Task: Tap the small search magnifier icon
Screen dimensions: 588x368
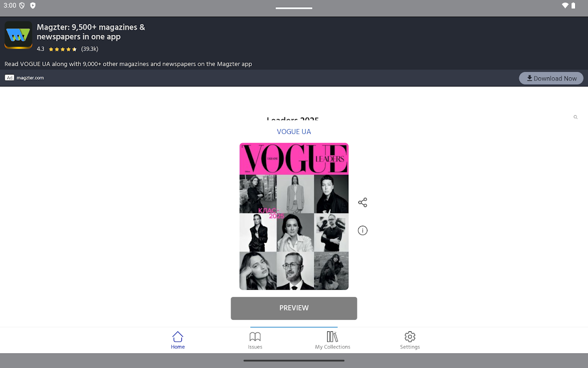Action: (x=575, y=117)
